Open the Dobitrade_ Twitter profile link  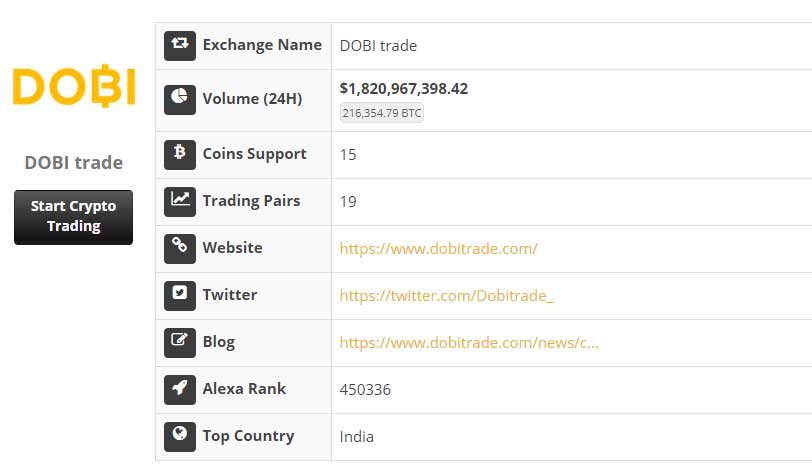[446, 295]
